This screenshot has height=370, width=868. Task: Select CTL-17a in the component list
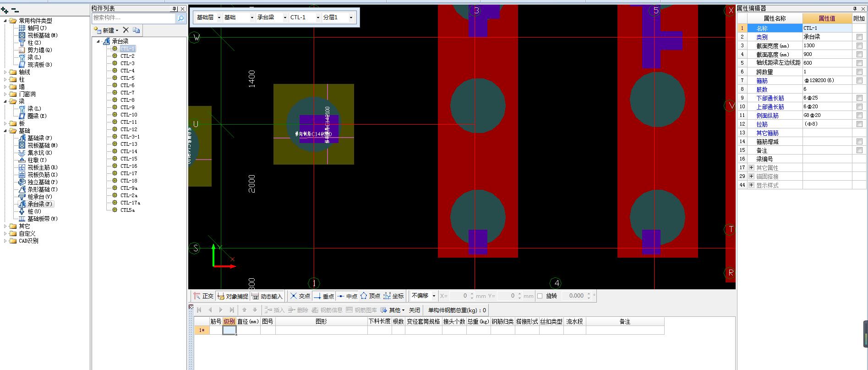[x=131, y=203]
